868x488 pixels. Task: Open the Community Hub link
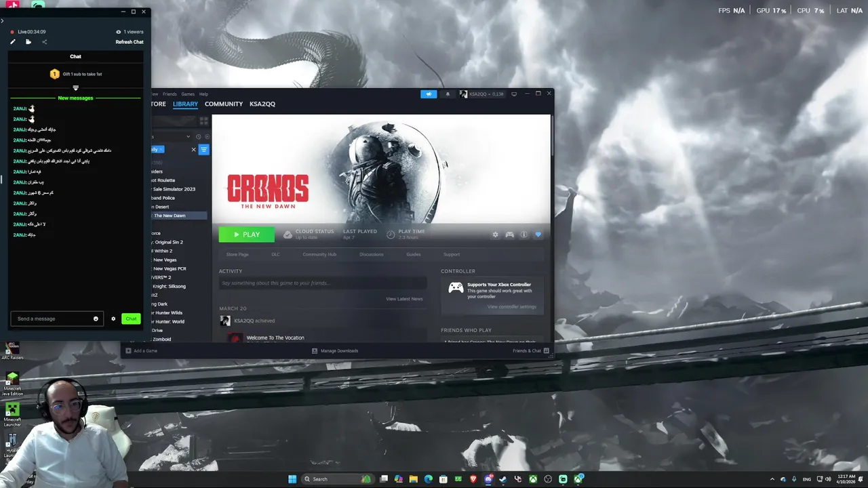pyautogui.click(x=319, y=254)
